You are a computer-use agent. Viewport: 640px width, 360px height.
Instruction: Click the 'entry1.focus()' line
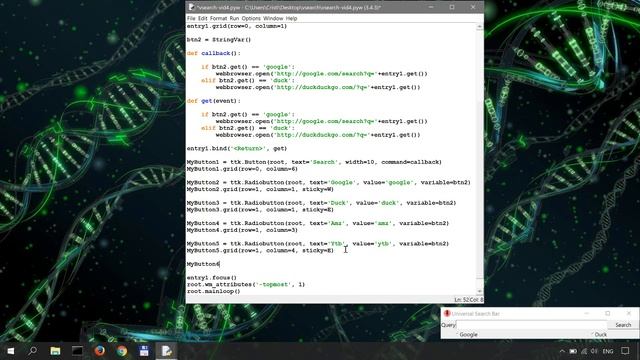(211, 278)
